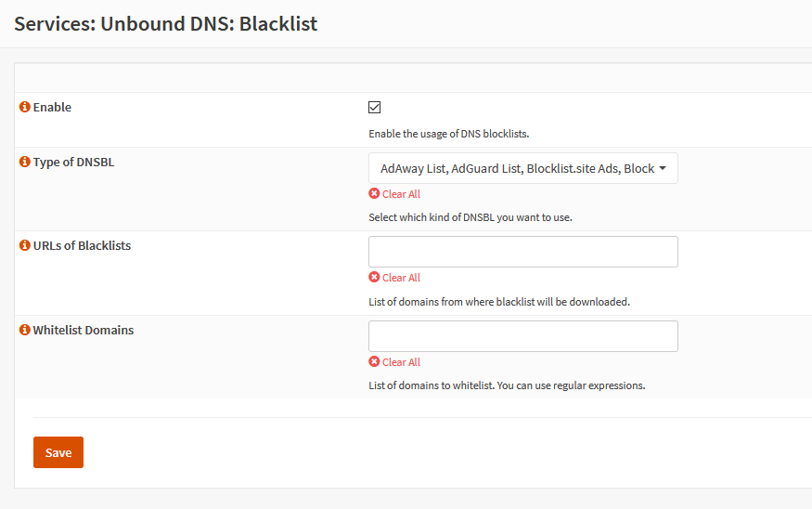Focus the Whitelist Domains input field
The height and width of the screenshot is (509, 812).
523,336
